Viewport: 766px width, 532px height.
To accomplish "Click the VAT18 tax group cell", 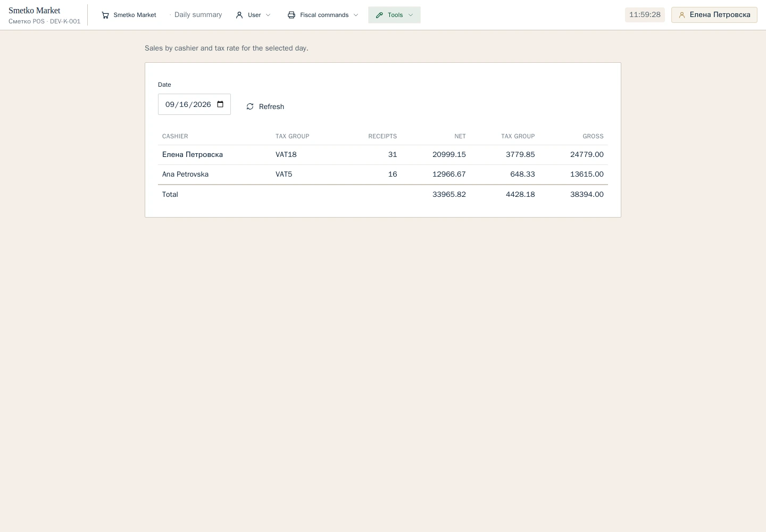I will (286, 155).
